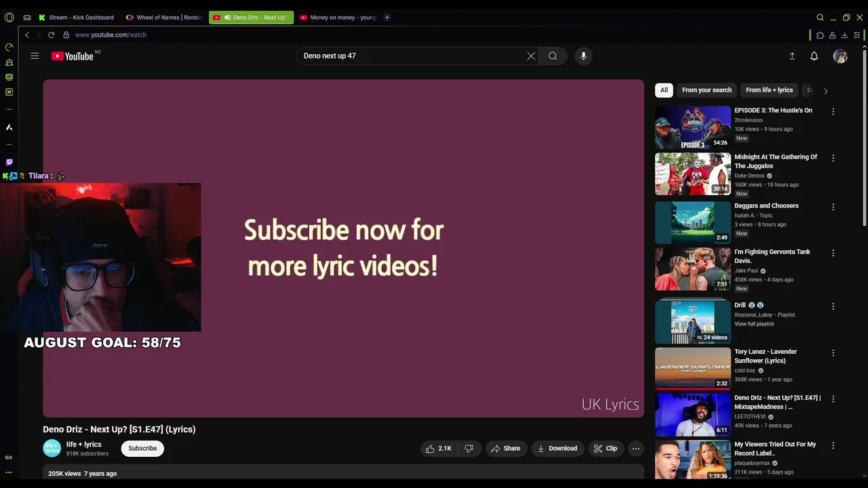868x488 pixels.
Task: Subscribe to the life + lyrics channel
Action: [142, 449]
